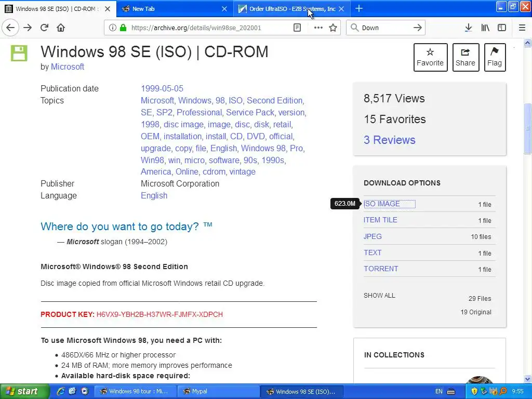Toggle the sidebar icon
Image resolution: width=532 pixels, height=399 pixels.
(x=502, y=28)
